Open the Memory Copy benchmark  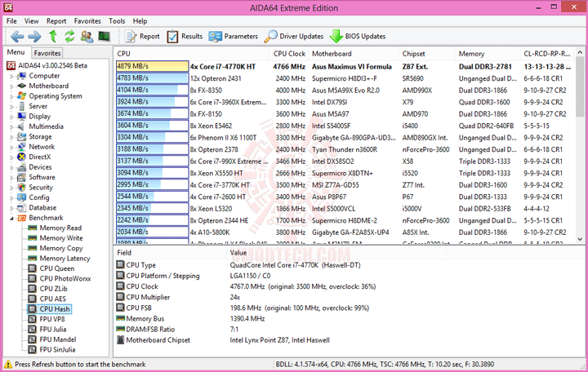coord(61,248)
